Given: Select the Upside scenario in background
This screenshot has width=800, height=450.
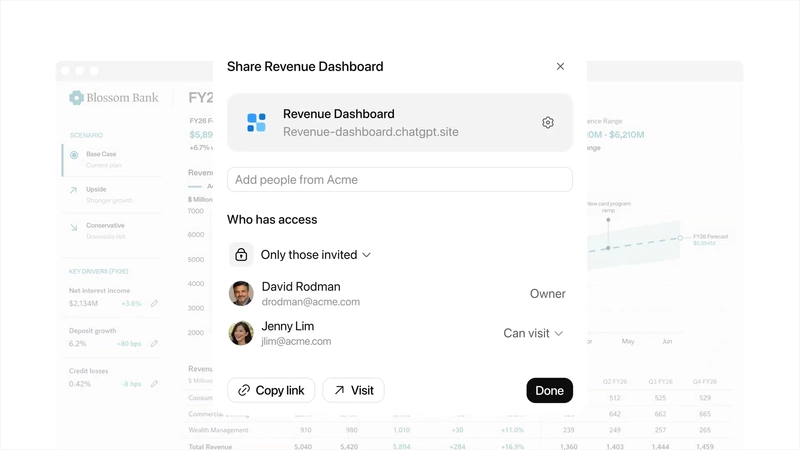Looking at the screenshot, I should coord(111,194).
